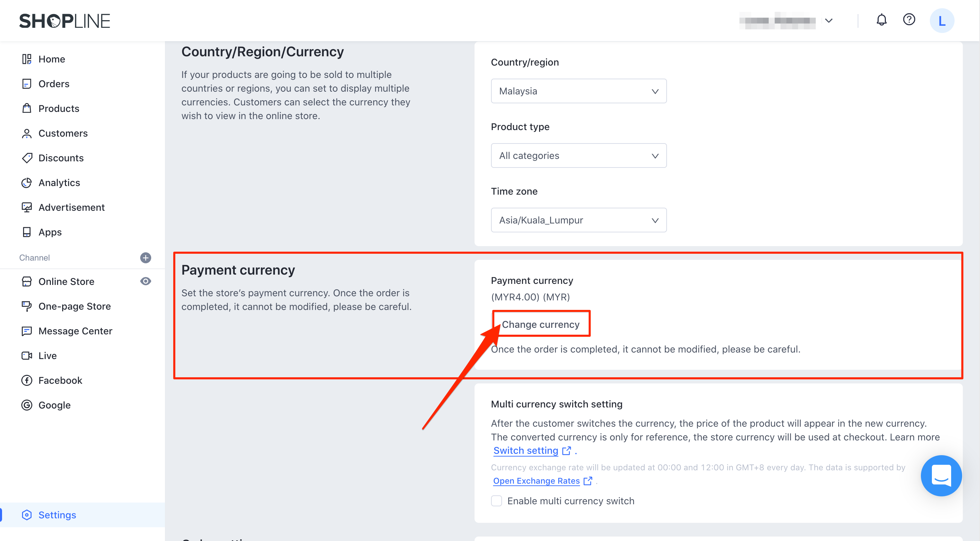Navigate to Products menu item
The height and width of the screenshot is (541, 980).
click(x=58, y=109)
